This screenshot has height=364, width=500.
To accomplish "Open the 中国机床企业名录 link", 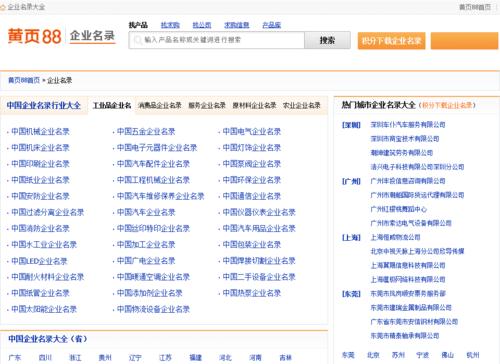I will click(x=40, y=148).
